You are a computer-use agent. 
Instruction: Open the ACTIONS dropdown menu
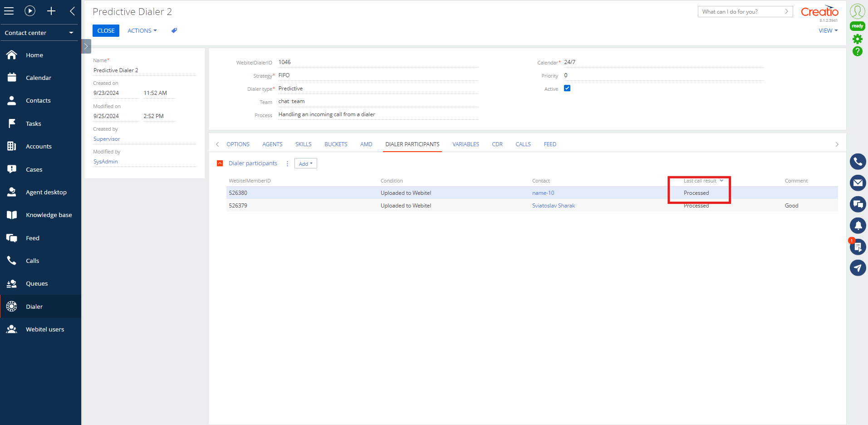[x=142, y=30]
